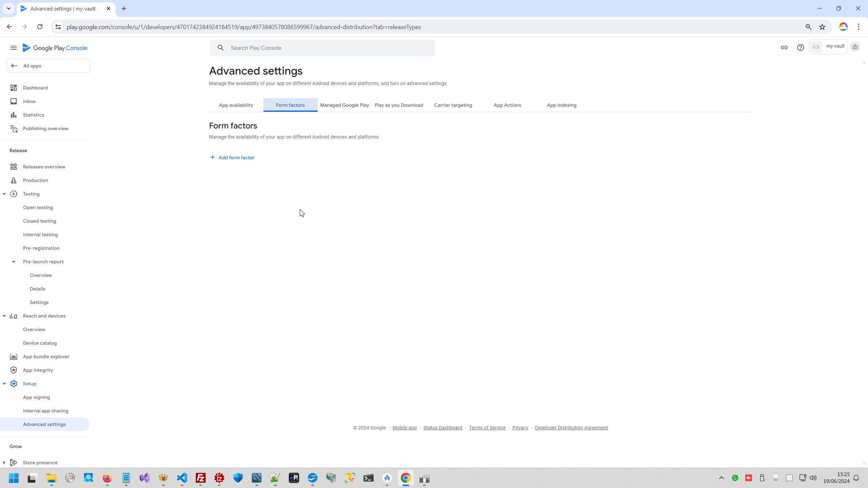Open the Status Dashboard footer link
This screenshot has height=488, width=868.
pyautogui.click(x=442, y=428)
